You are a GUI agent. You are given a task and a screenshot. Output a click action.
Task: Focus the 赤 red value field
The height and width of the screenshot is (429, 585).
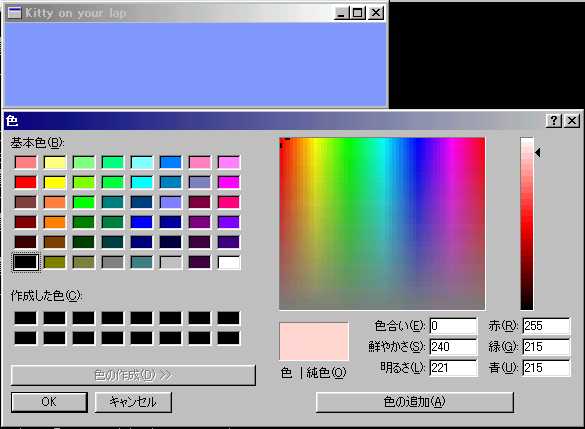pos(546,326)
